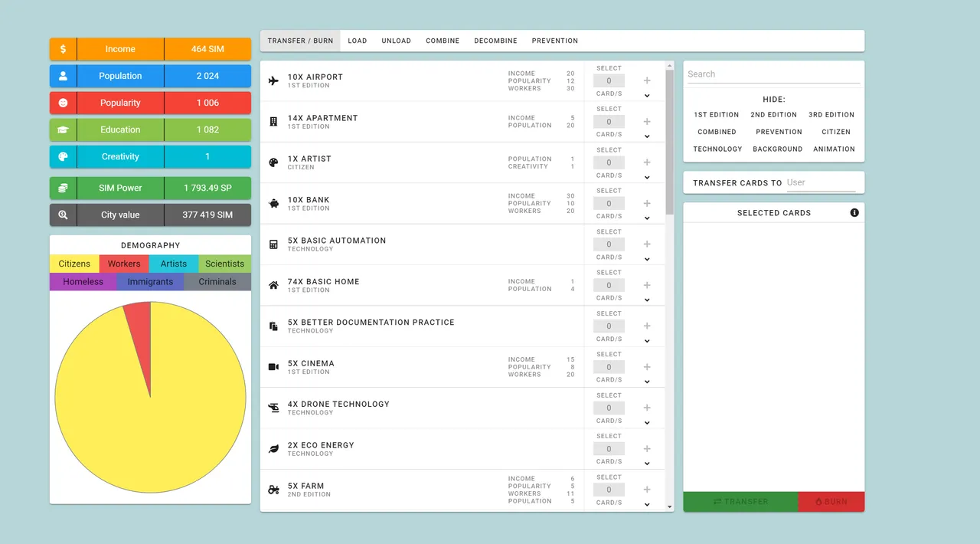Click the card list vertical scrollbar
Image resolution: width=980 pixels, height=544 pixels.
(670, 142)
